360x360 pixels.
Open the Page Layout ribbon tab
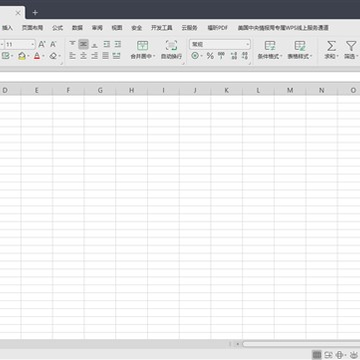(32, 28)
